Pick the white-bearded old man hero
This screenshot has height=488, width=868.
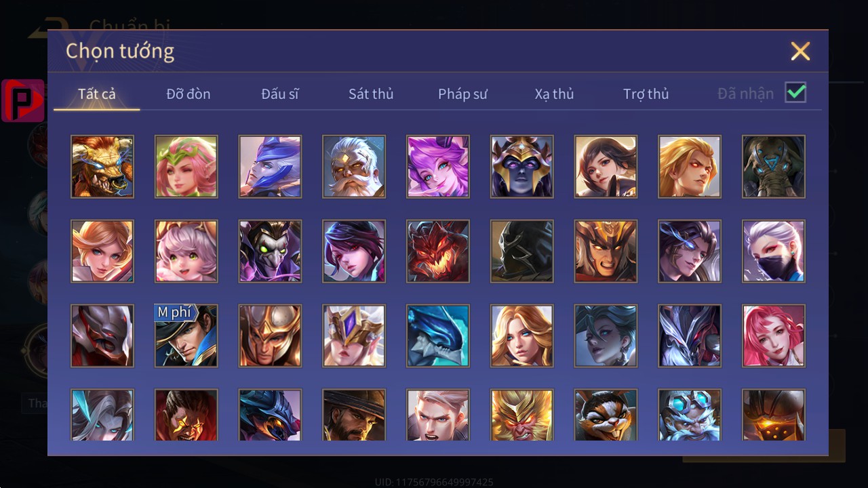click(354, 166)
